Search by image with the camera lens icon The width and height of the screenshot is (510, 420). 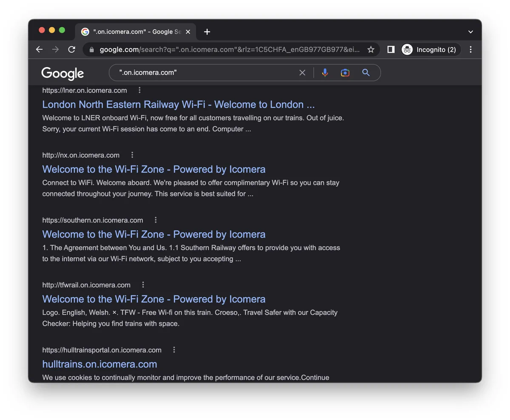pyautogui.click(x=345, y=73)
